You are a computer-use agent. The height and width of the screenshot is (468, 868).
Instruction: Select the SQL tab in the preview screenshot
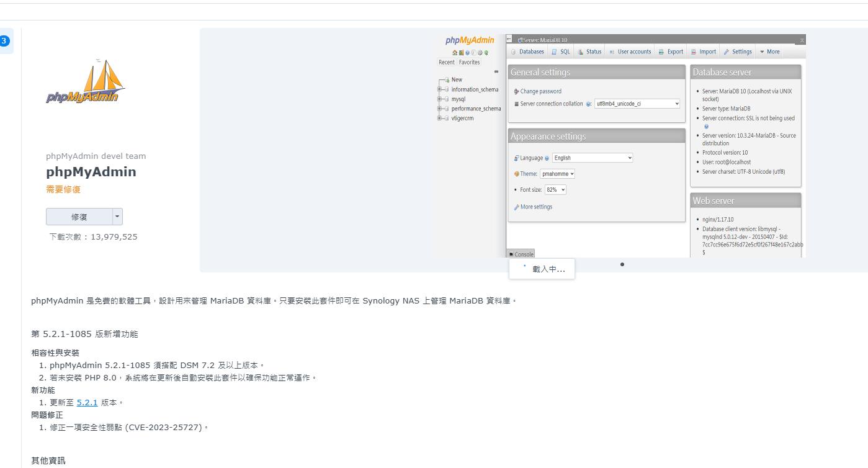pyautogui.click(x=561, y=52)
